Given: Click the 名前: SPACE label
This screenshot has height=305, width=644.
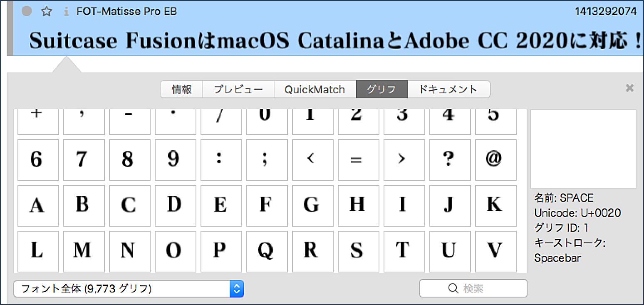Looking at the screenshot, I should tap(564, 198).
